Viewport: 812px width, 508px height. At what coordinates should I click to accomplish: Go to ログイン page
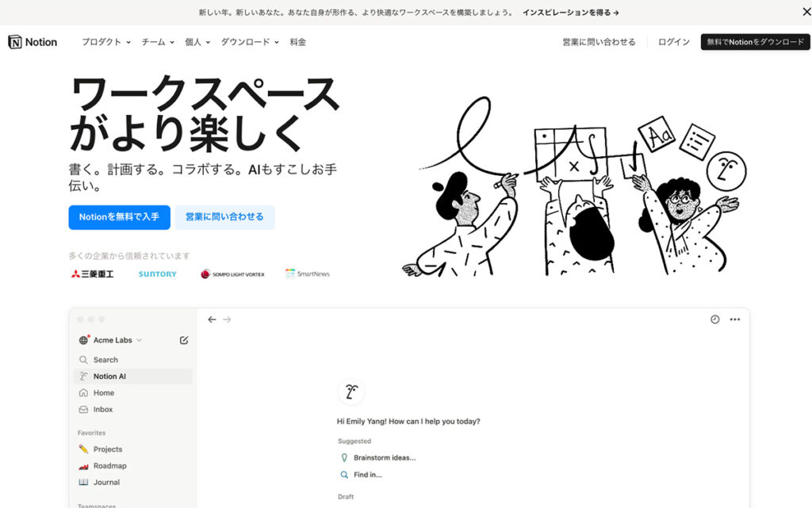[674, 42]
